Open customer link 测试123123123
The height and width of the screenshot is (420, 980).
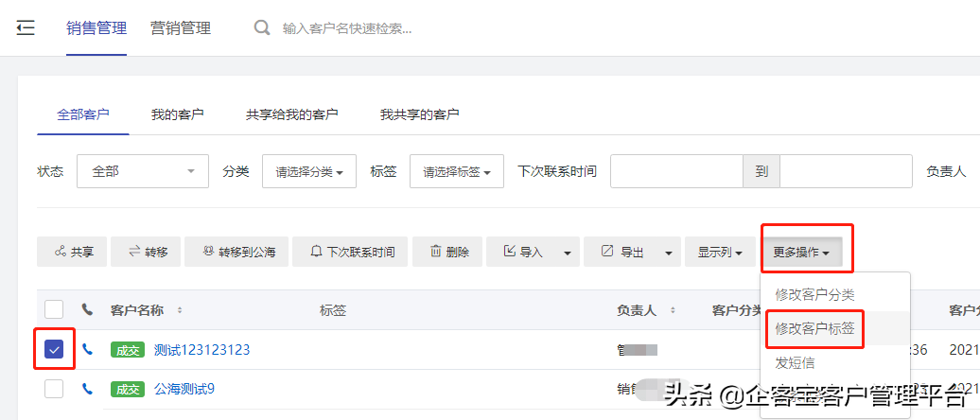coord(201,350)
